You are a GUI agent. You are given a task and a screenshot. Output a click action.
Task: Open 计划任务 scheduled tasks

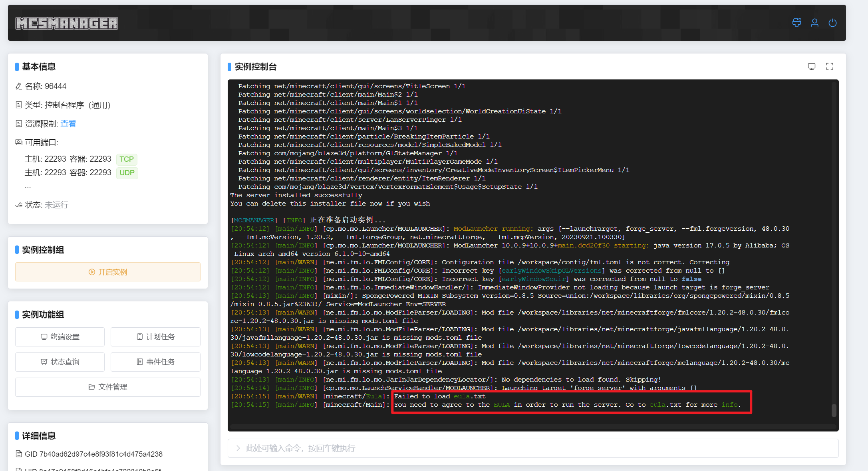click(x=155, y=337)
